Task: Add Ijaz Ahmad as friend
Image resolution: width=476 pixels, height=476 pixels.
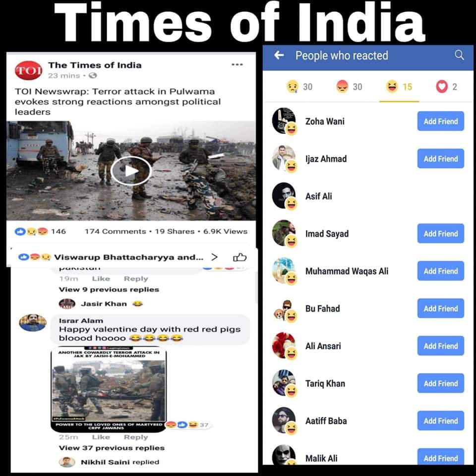Action: (x=440, y=159)
